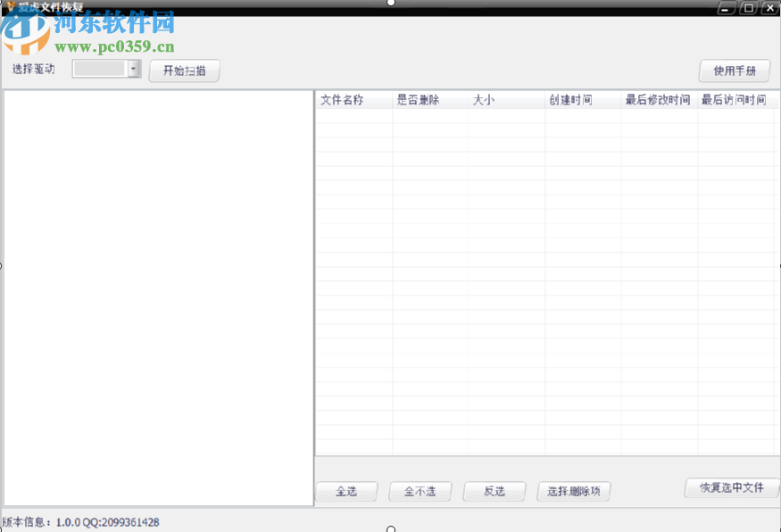The image size is (781, 532).
Task: Sort files by the 大小 size column header
Action: [x=483, y=100]
